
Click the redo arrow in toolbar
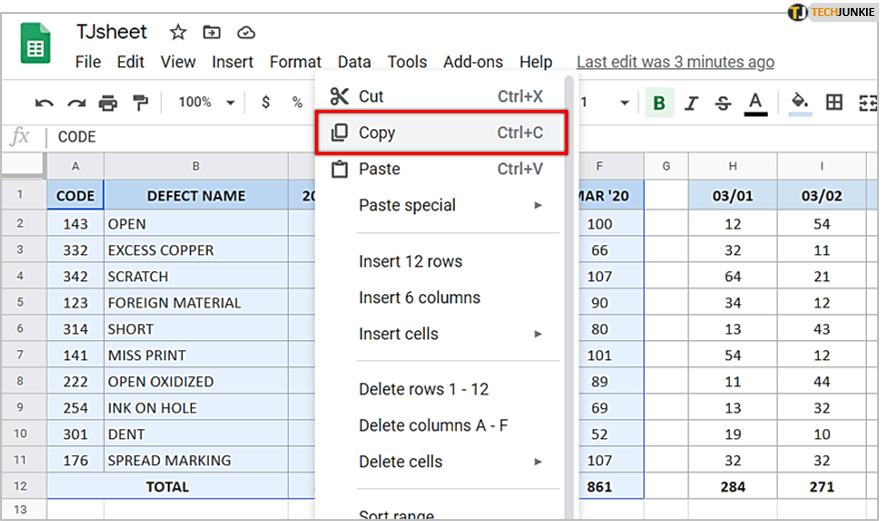point(76,102)
